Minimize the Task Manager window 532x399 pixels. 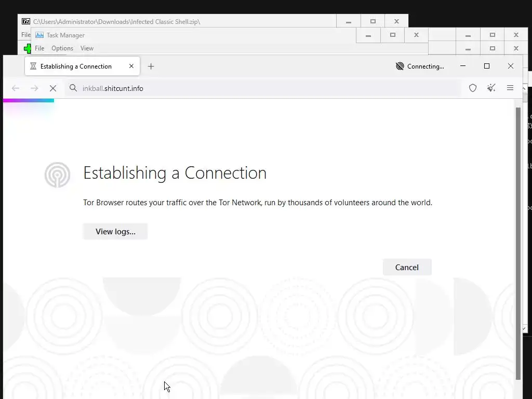[x=368, y=35]
